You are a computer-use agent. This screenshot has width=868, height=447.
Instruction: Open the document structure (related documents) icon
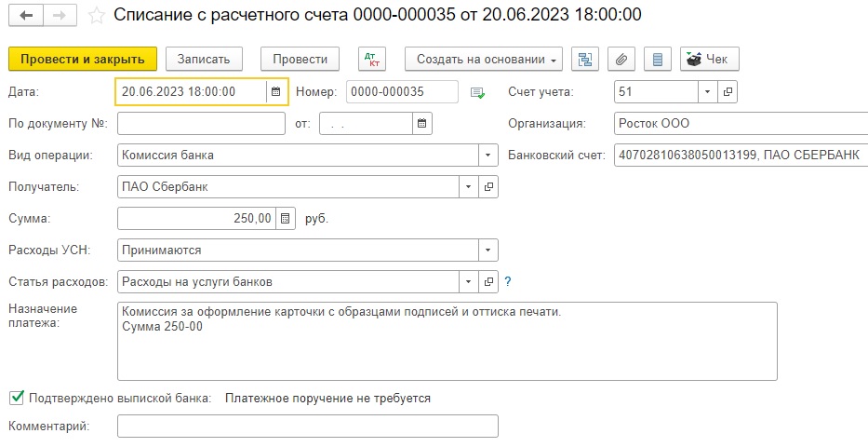(x=585, y=60)
